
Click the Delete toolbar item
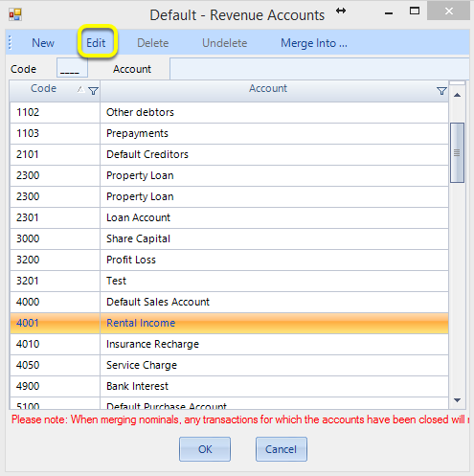tap(153, 43)
